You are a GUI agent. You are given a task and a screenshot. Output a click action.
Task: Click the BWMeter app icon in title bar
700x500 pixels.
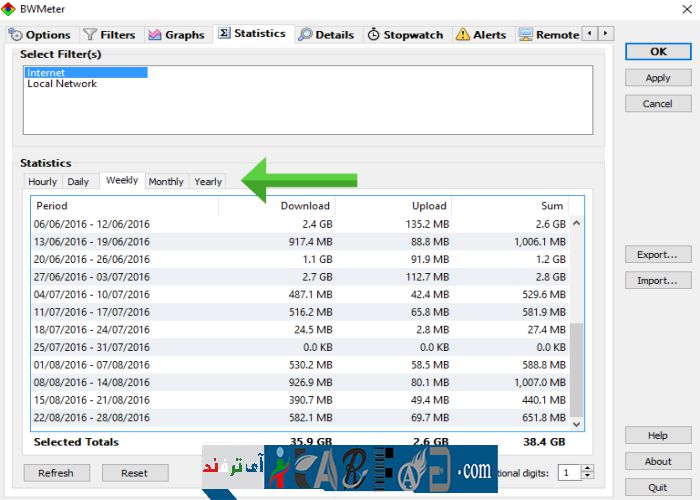point(10,10)
